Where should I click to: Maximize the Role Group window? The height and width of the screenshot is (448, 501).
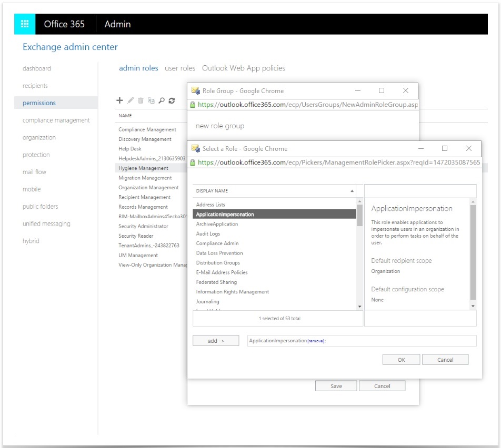pos(382,90)
